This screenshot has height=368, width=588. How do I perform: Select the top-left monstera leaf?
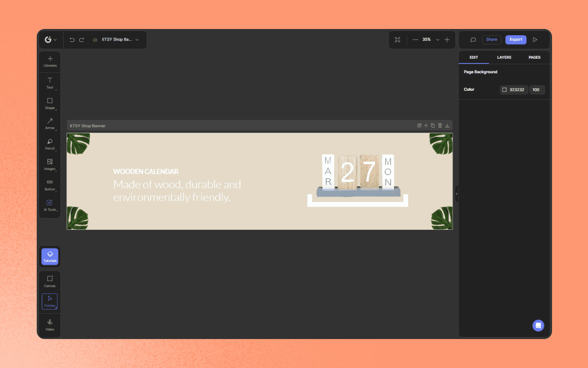pos(79,144)
